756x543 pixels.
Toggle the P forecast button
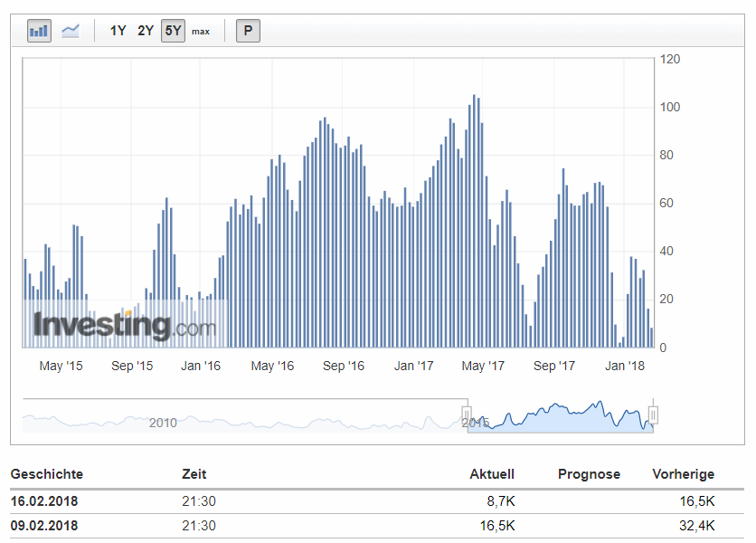coord(248,31)
